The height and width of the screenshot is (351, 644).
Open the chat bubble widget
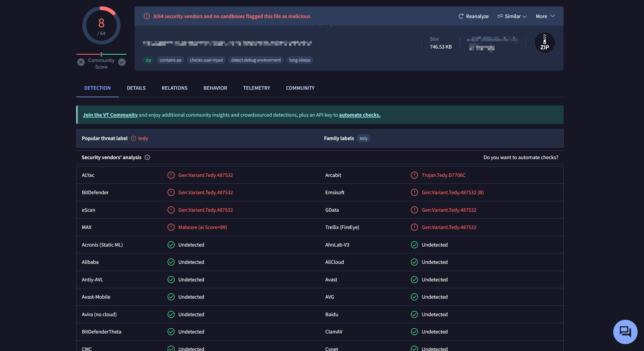coord(625,331)
